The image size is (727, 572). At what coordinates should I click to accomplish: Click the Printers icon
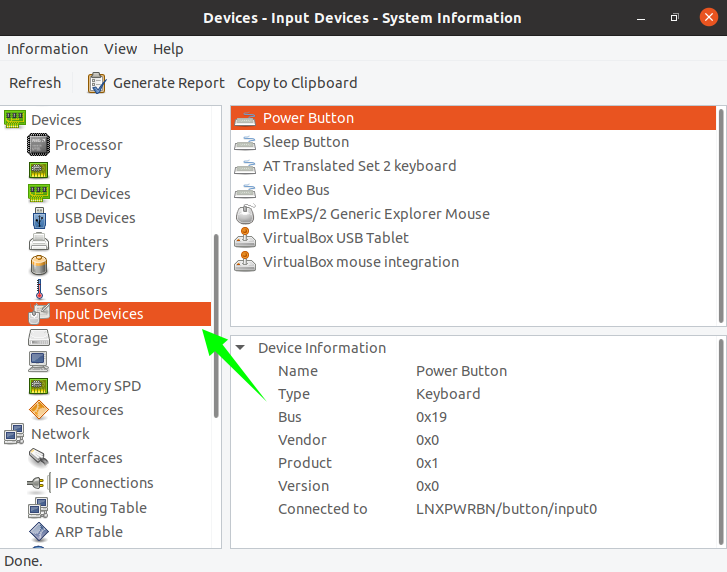pyautogui.click(x=39, y=242)
